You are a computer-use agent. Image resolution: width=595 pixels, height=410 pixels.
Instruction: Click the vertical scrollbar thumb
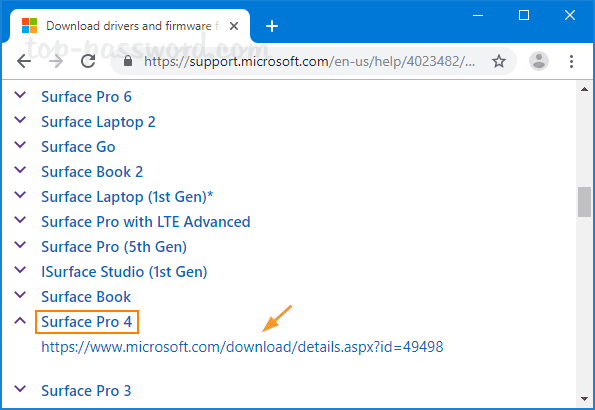pos(584,202)
